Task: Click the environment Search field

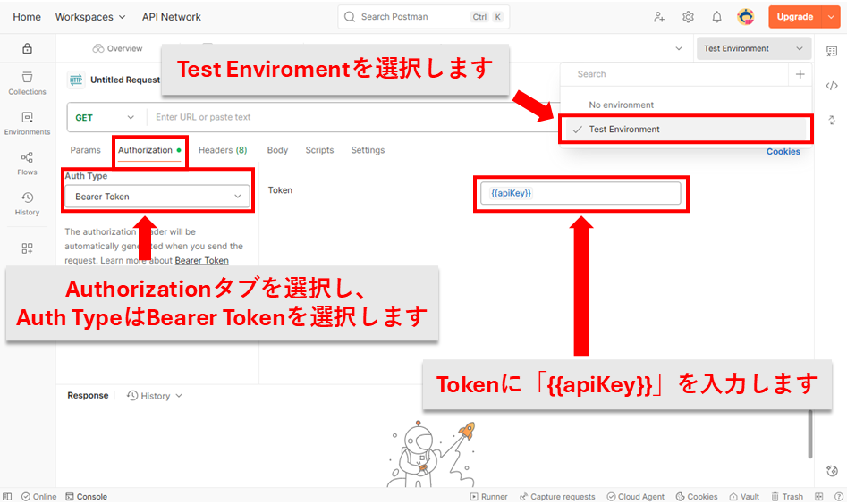Action: pyautogui.click(x=675, y=74)
